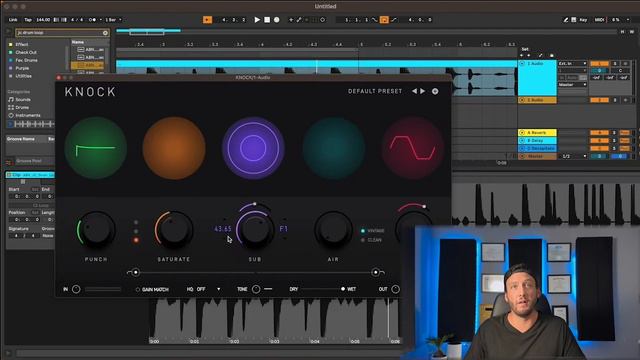Click the Sub note value F1

pyautogui.click(x=284, y=229)
